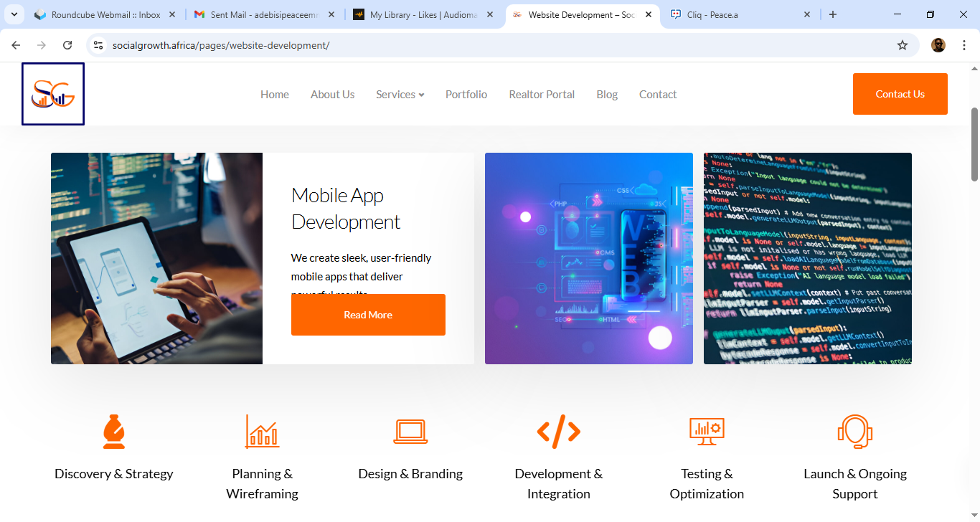This screenshot has height=522, width=980.
Task: Open the Portfolio navigation link
Action: 466,95
